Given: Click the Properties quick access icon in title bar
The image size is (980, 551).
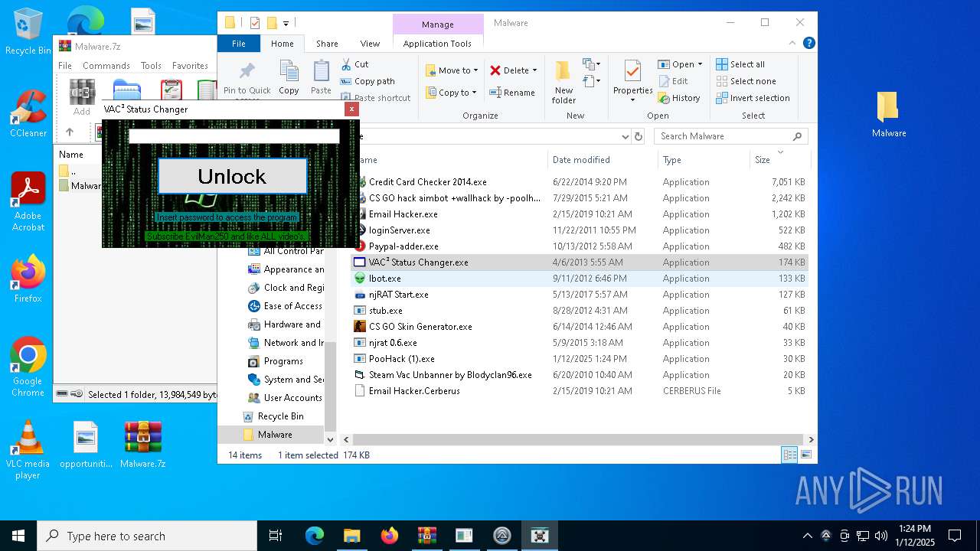Looking at the screenshot, I should tap(255, 23).
